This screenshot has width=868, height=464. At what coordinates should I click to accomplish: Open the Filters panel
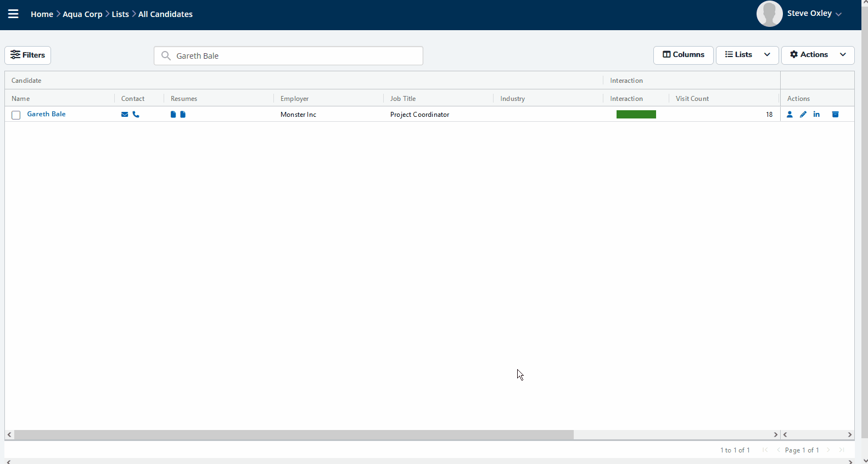pyautogui.click(x=28, y=55)
